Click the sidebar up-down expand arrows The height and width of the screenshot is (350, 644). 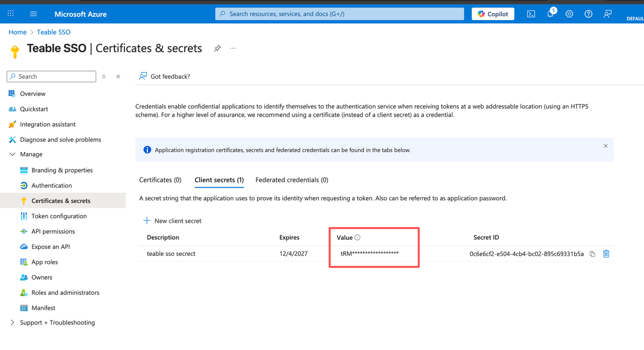coord(104,76)
